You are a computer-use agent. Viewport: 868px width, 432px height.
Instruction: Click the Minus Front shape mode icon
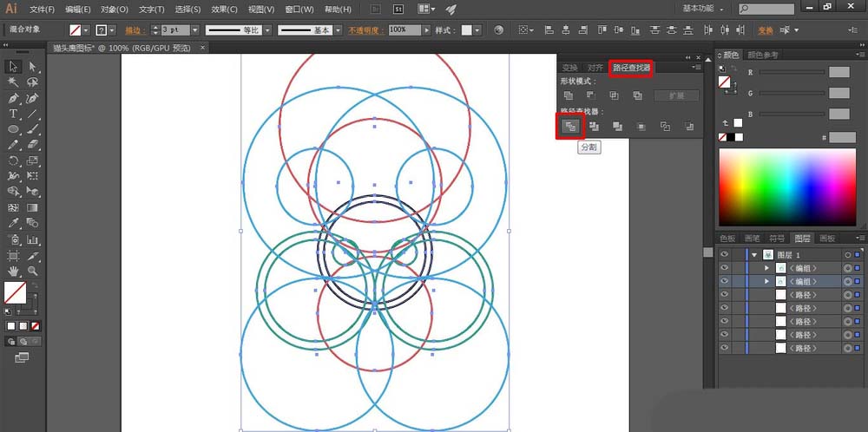click(x=590, y=95)
